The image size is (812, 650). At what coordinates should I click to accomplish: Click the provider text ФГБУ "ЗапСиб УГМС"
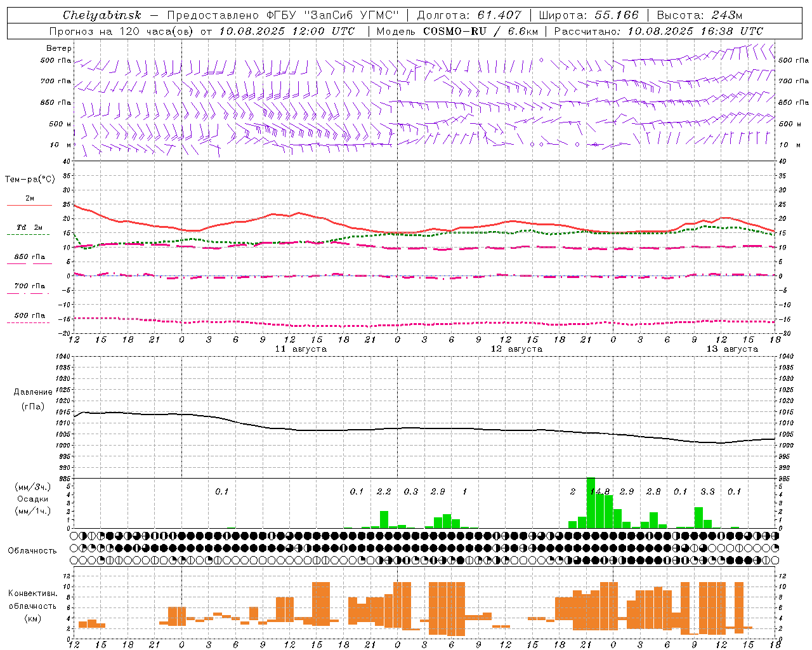(x=332, y=15)
